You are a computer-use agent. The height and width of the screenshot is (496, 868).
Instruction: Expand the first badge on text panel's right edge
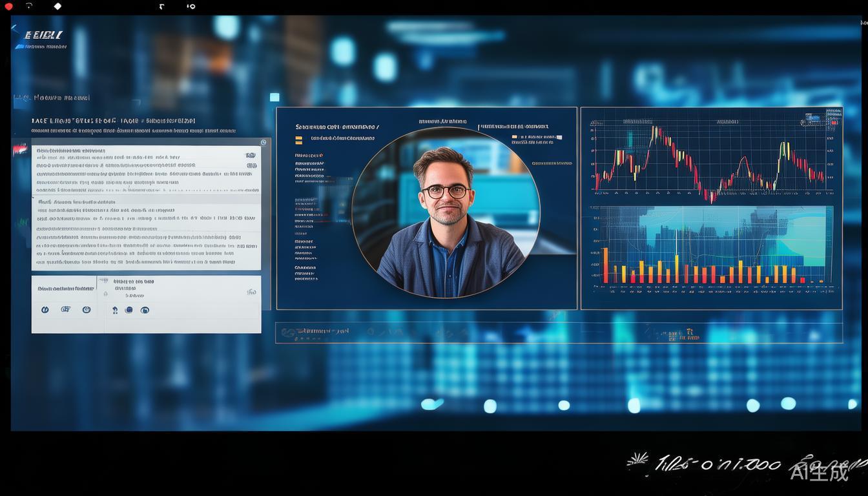(251, 156)
